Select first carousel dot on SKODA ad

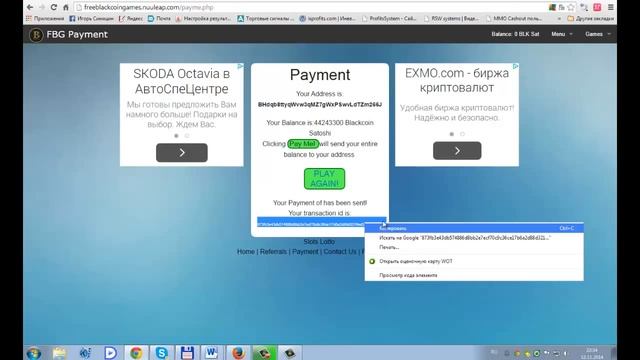click(176, 136)
